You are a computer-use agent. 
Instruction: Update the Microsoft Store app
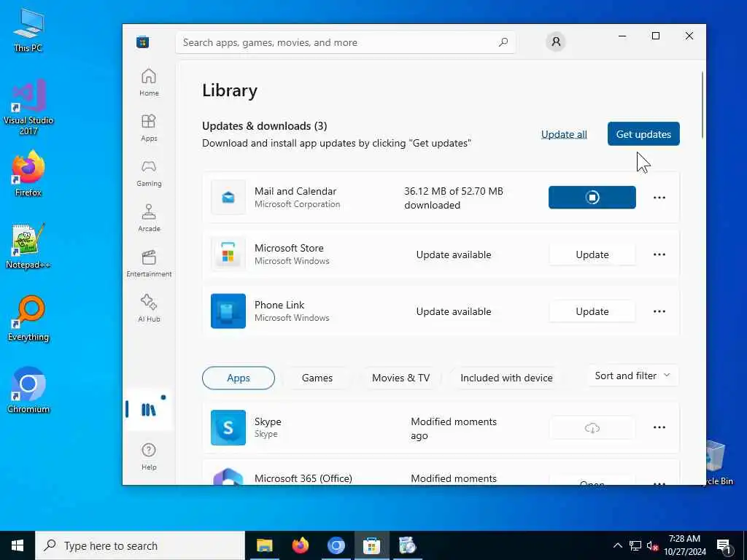point(592,254)
